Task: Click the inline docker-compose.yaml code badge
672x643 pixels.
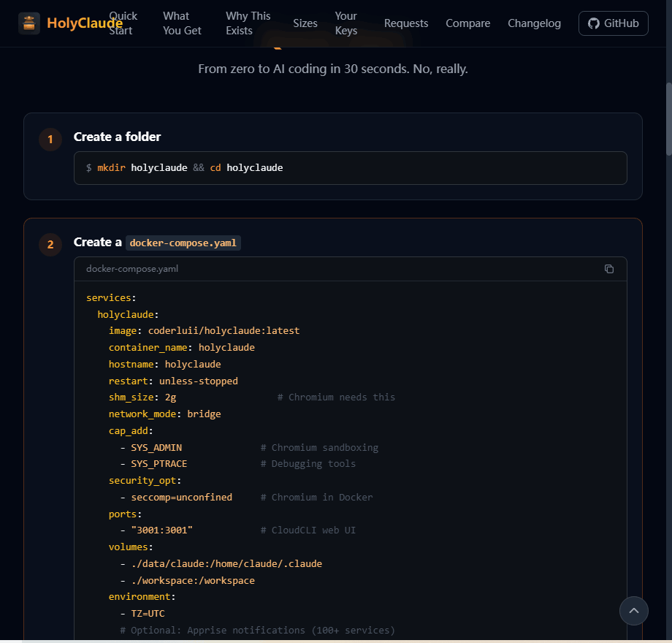Action: (x=183, y=243)
